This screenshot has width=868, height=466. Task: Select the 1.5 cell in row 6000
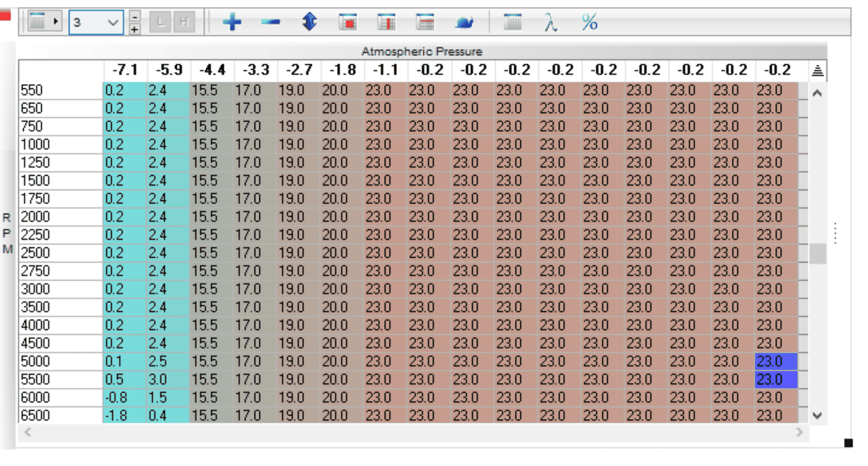tap(168, 397)
